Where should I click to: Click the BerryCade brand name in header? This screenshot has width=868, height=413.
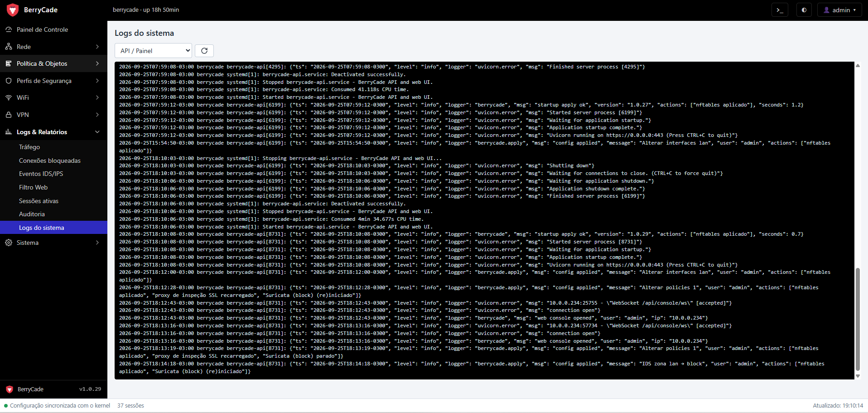point(41,10)
